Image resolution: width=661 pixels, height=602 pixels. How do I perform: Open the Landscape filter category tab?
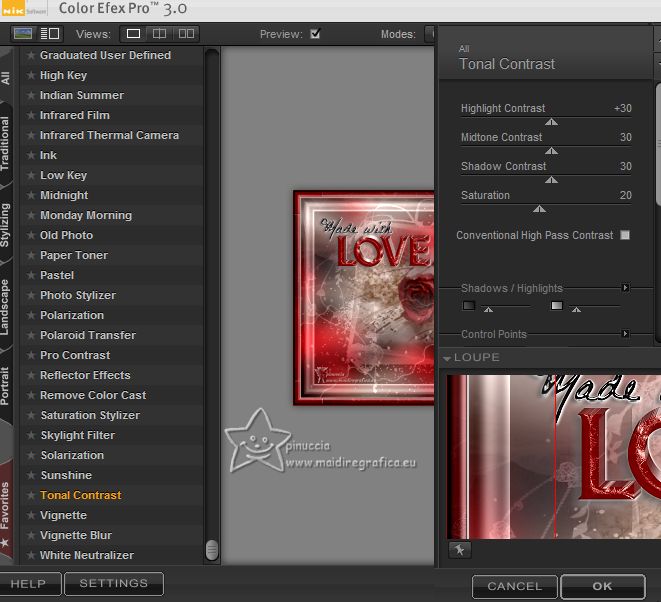(6, 308)
